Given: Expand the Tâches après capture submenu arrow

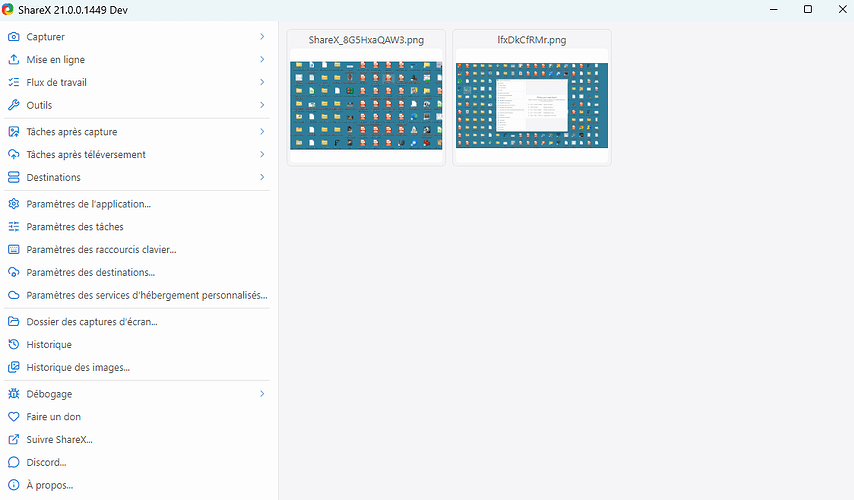Looking at the screenshot, I should [x=262, y=132].
